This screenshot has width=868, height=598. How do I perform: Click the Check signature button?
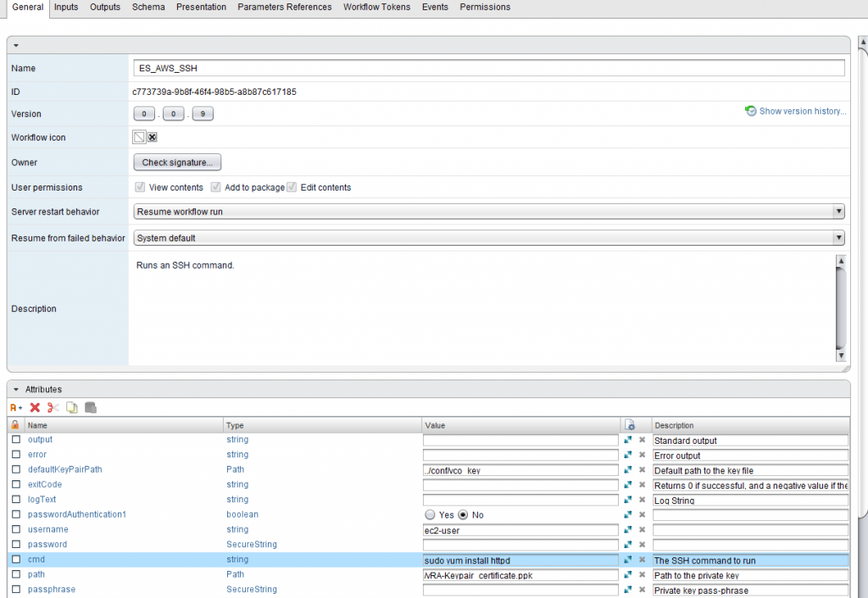pos(176,162)
